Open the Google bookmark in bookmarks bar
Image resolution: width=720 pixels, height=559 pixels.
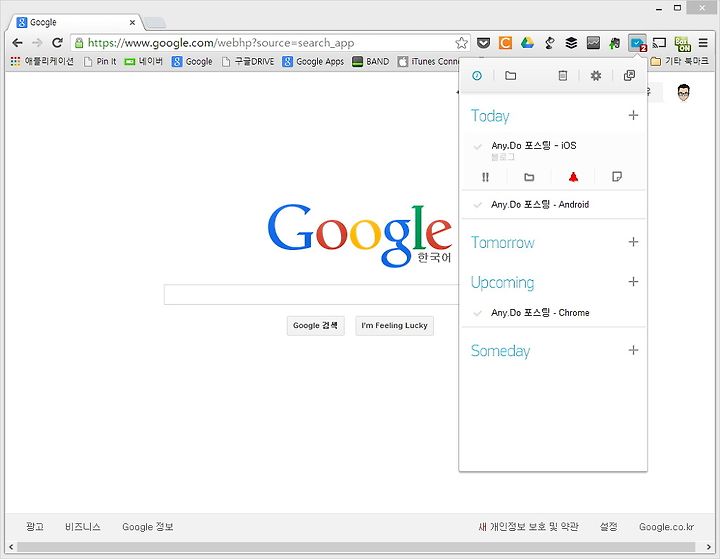click(x=192, y=61)
